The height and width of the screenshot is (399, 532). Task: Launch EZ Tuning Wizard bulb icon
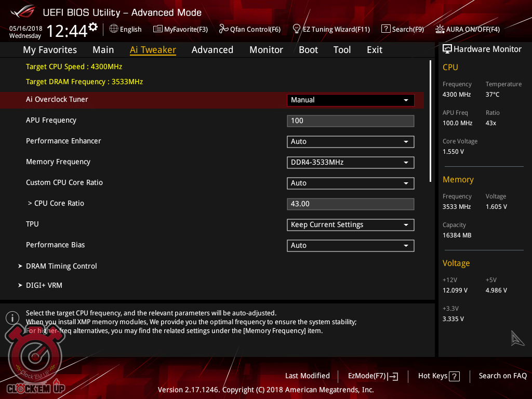pos(297,29)
